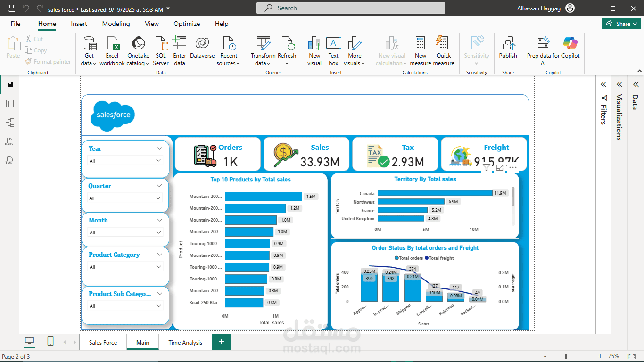Image resolution: width=644 pixels, height=362 pixels.
Task: Click the Search box in title bar
Action: [x=350, y=8]
